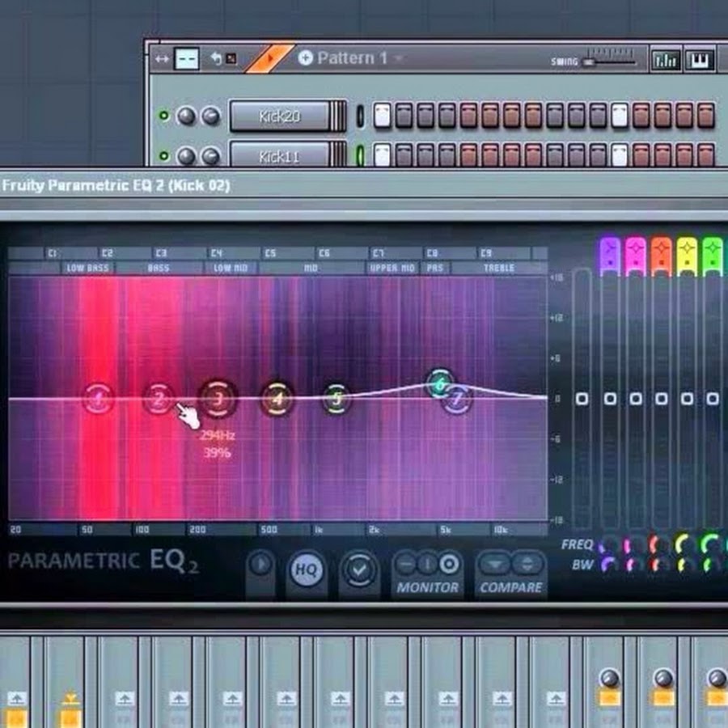Click the pink band type icon in EQ

pos(635,255)
